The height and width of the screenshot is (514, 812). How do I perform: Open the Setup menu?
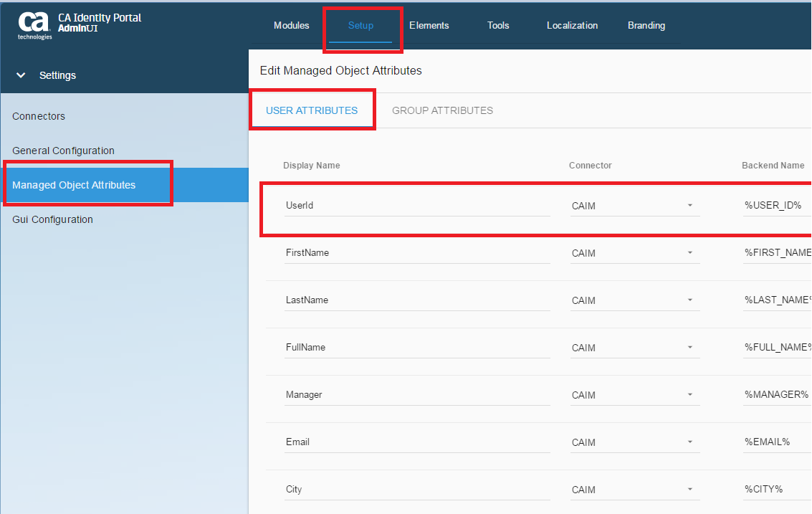tap(360, 25)
